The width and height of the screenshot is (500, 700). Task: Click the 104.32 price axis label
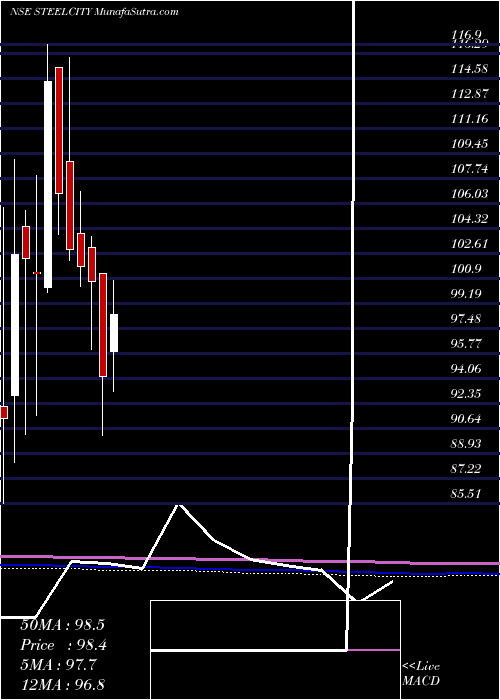tap(470, 219)
